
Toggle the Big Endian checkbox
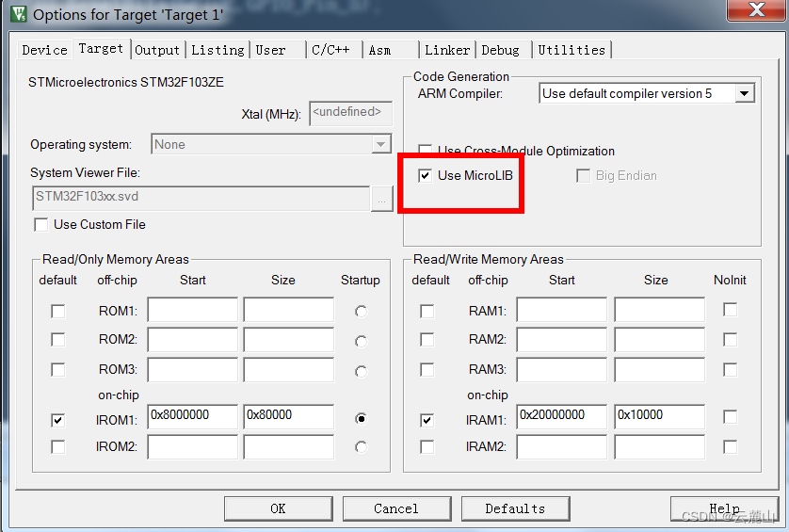pyautogui.click(x=583, y=176)
